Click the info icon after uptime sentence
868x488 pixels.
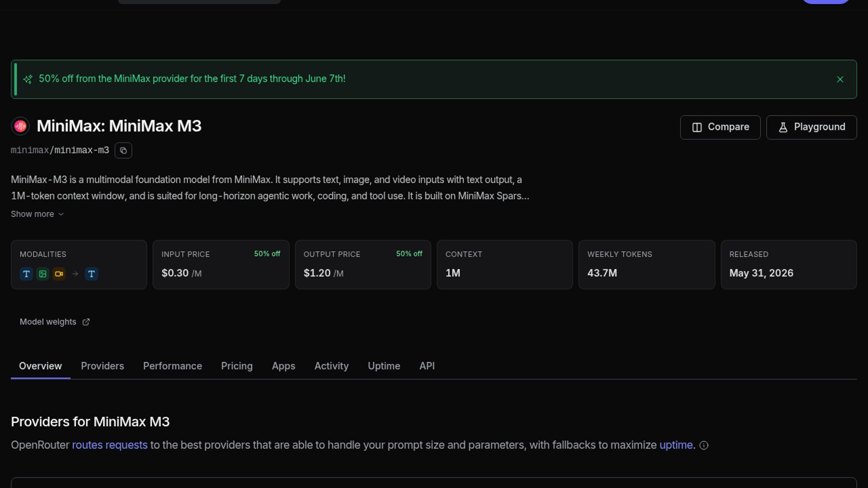(704, 446)
